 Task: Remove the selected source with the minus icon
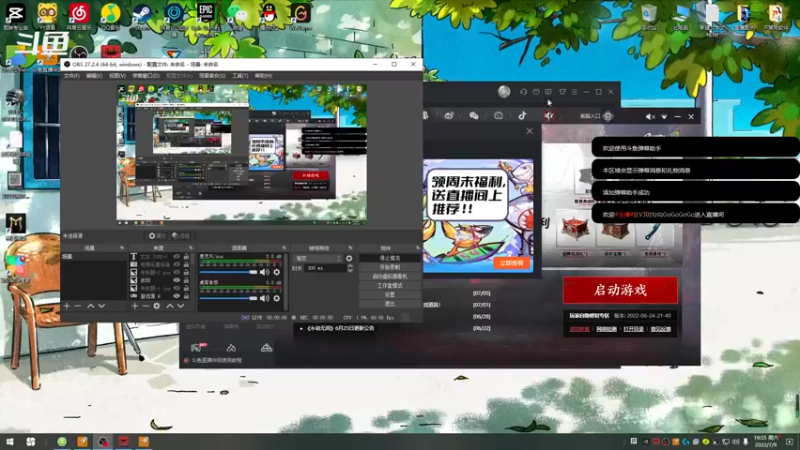(x=145, y=306)
